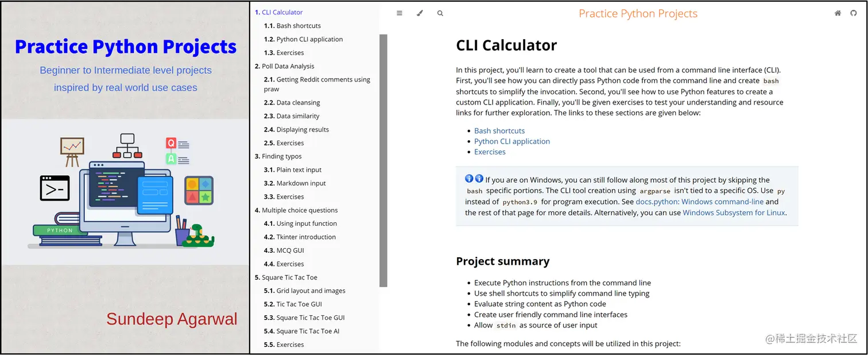Open section 4.1. Using input function

tap(300, 223)
